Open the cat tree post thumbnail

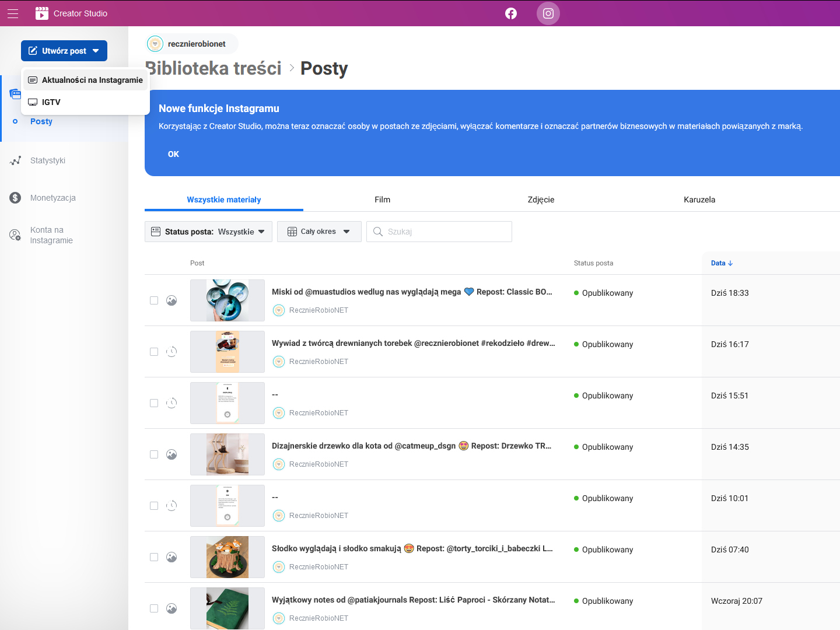point(228,454)
